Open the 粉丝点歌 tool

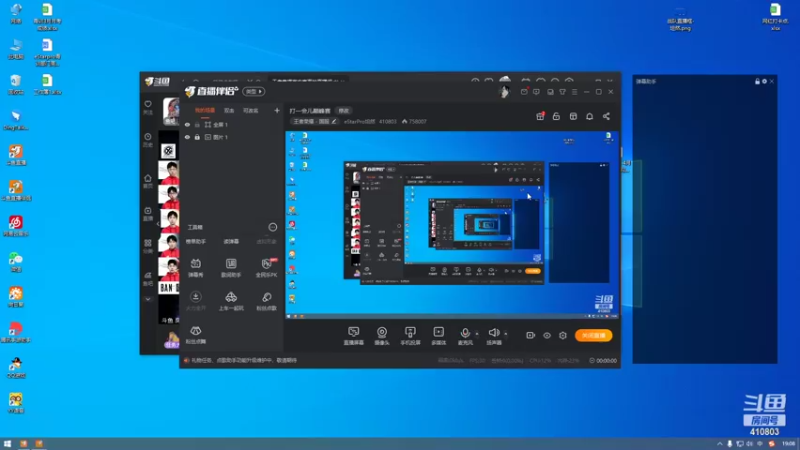coord(266,301)
